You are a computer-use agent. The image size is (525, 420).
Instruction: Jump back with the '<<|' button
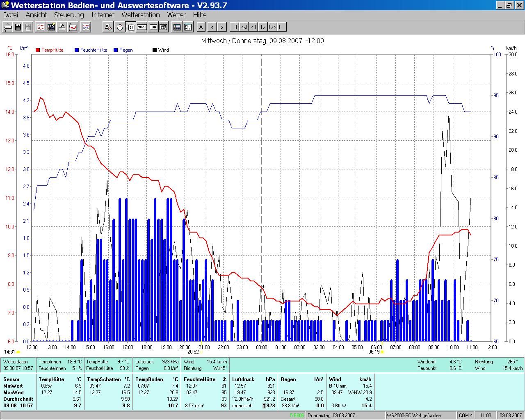pyautogui.click(x=244, y=27)
